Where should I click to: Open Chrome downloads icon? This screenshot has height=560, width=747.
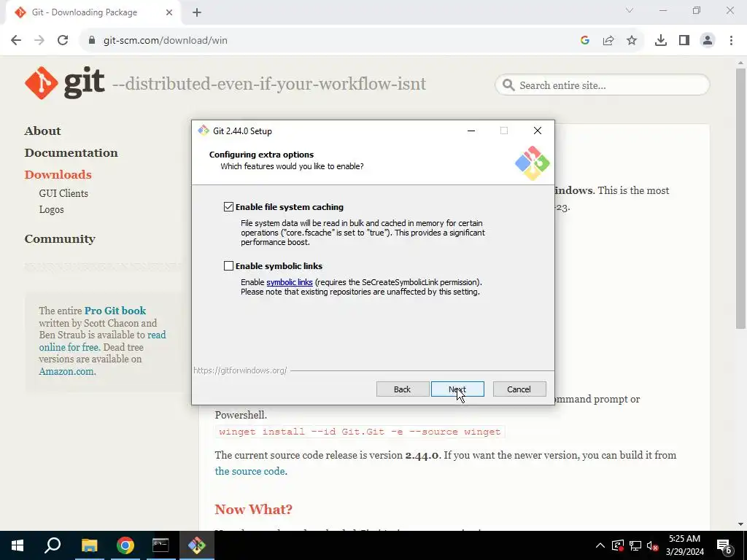point(661,41)
